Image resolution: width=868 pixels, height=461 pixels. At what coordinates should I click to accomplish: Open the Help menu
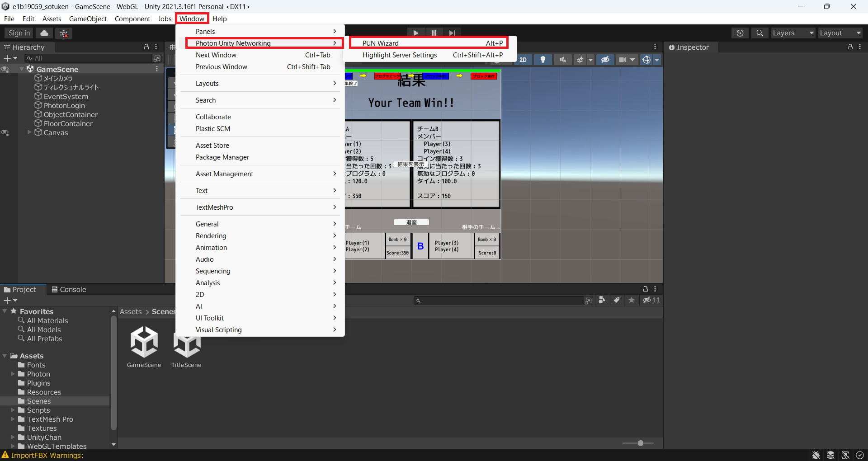point(219,19)
